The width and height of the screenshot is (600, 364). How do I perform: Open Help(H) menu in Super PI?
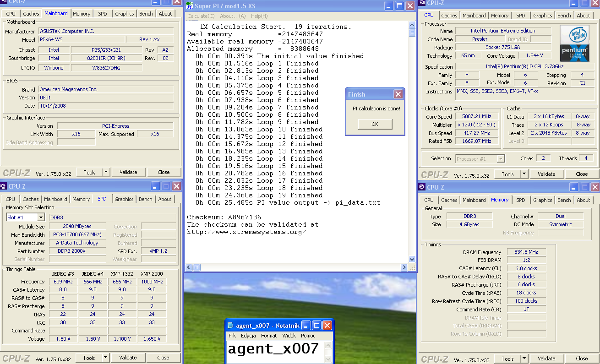tap(259, 16)
